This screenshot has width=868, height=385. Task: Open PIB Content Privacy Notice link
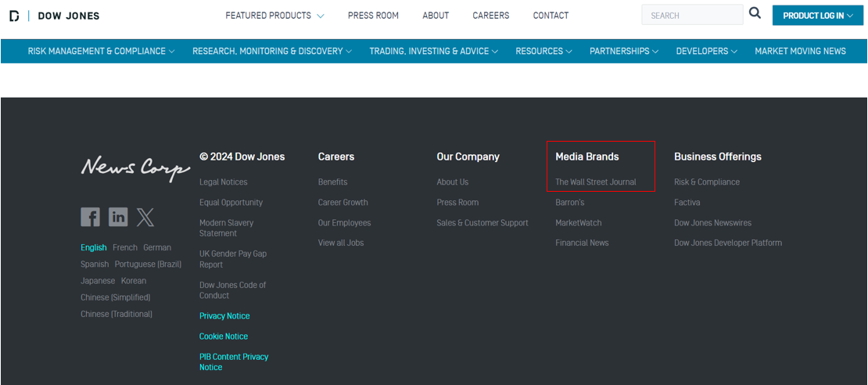click(x=234, y=362)
